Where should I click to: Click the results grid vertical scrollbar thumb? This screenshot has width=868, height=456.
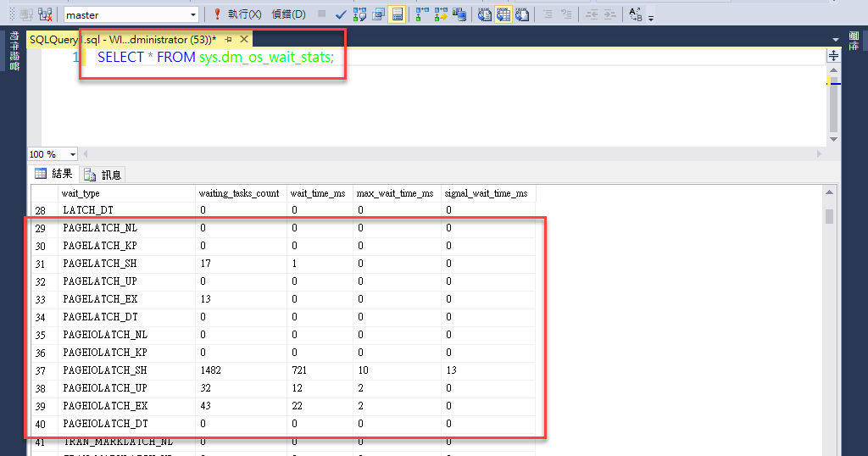[x=829, y=216]
